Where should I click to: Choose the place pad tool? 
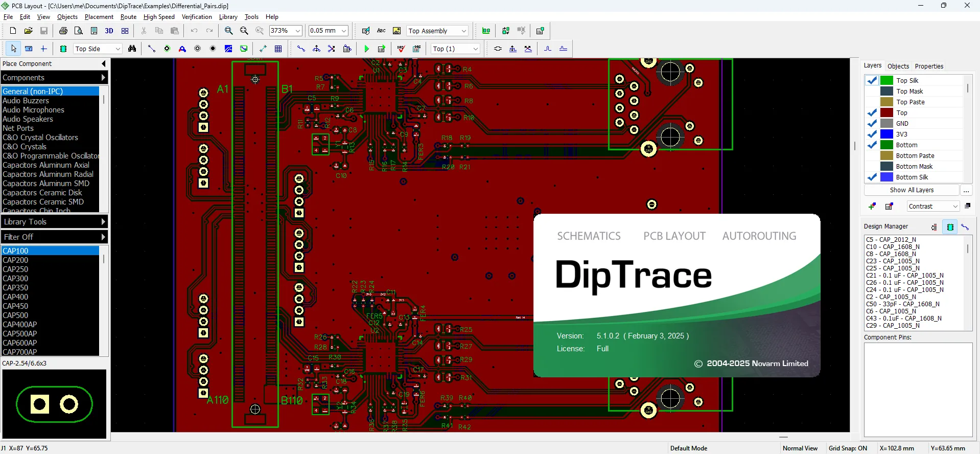click(x=167, y=49)
